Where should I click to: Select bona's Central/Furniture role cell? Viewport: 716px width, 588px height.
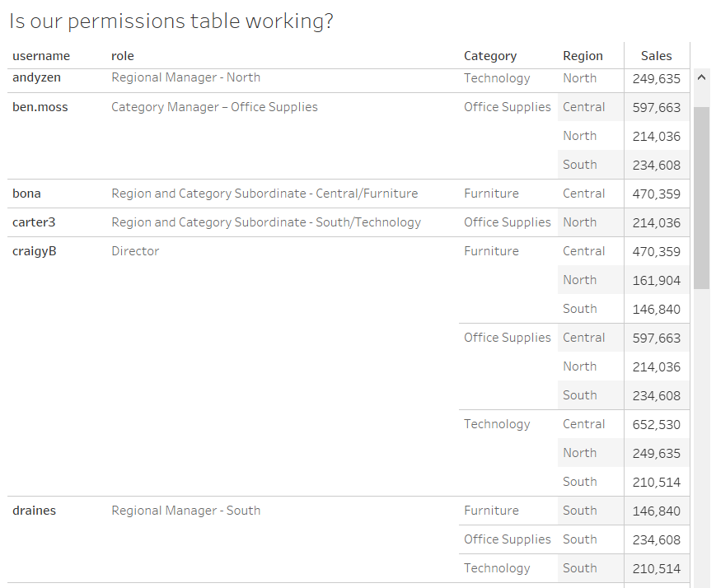click(264, 194)
